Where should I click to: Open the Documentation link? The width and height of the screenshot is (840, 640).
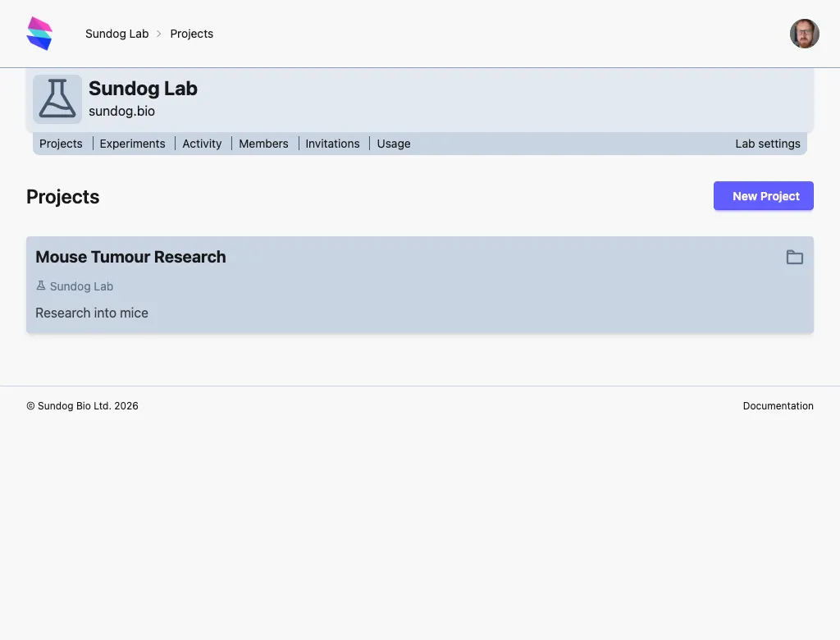pyautogui.click(x=778, y=405)
